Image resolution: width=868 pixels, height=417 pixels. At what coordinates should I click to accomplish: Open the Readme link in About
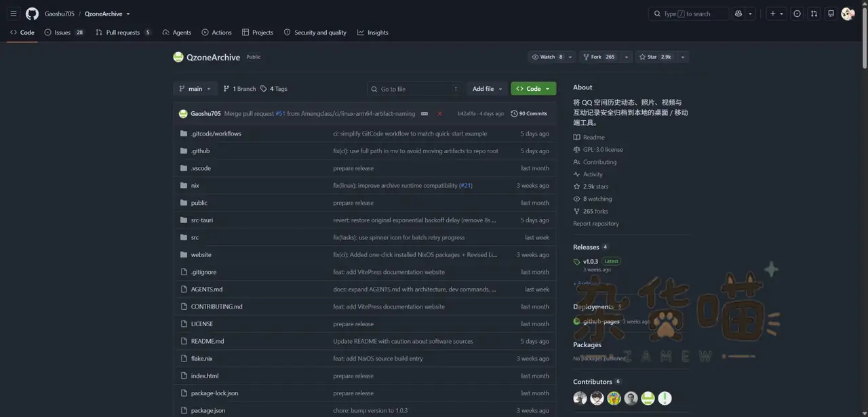pos(589,137)
